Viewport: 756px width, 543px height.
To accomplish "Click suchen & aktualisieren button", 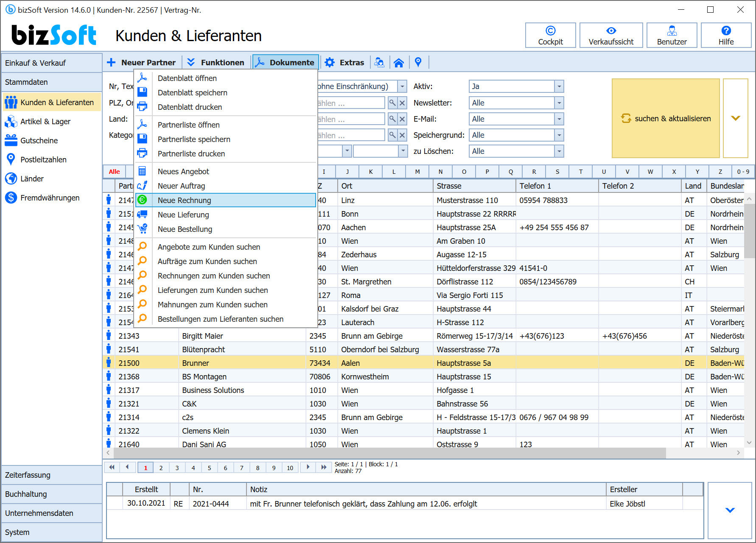I will (666, 118).
